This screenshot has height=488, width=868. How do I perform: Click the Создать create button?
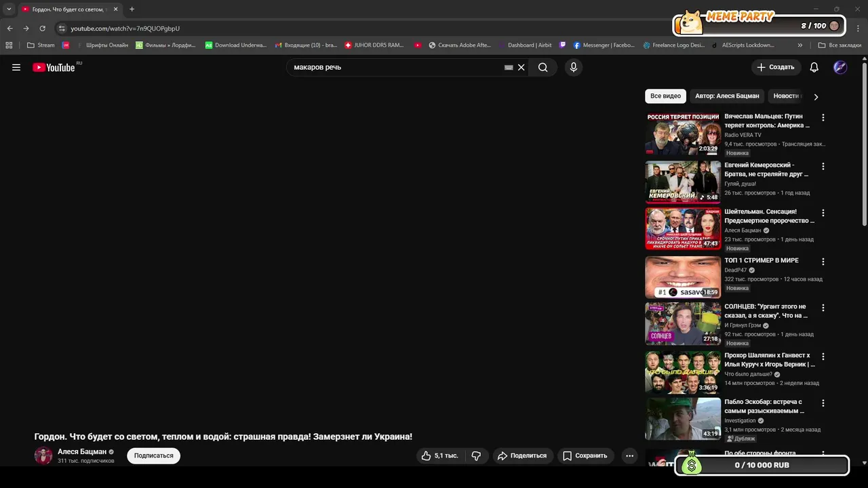pos(776,67)
